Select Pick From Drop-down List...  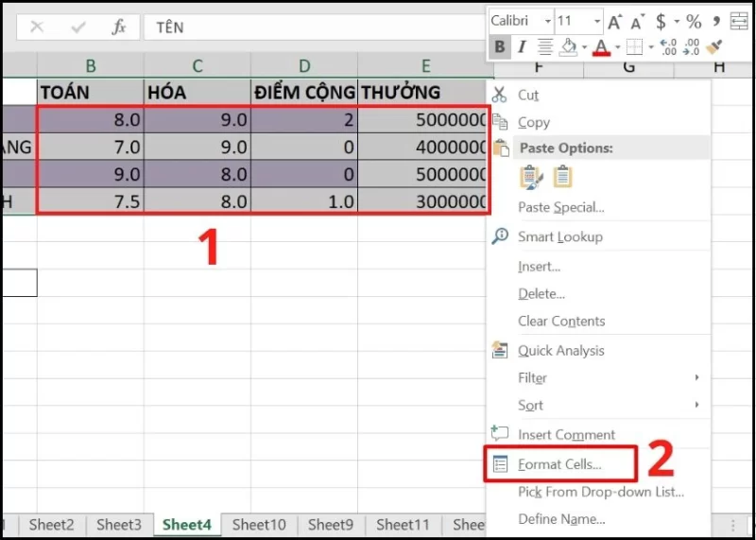click(598, 492)
